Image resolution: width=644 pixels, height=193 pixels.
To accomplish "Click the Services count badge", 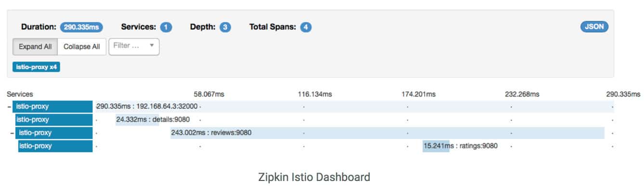I will coord(166,28).
